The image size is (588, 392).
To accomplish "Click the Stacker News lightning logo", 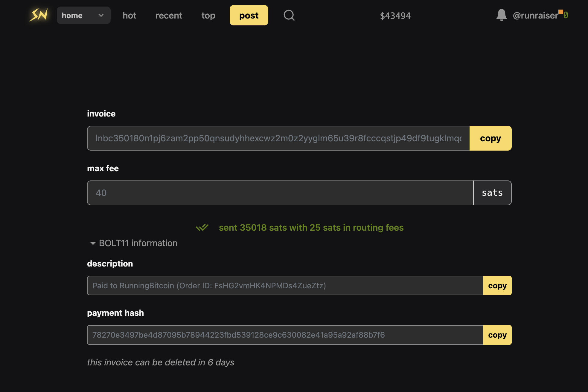I will [39, 15].
